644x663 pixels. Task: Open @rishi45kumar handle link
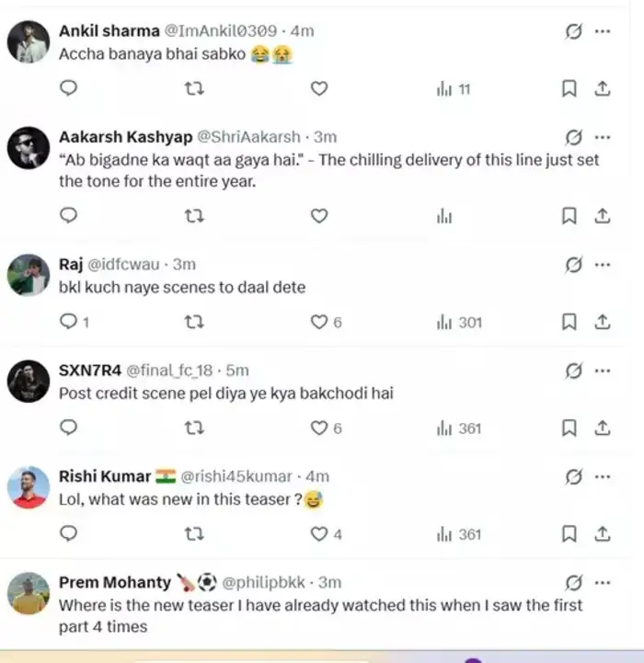[x=236, y=476]
